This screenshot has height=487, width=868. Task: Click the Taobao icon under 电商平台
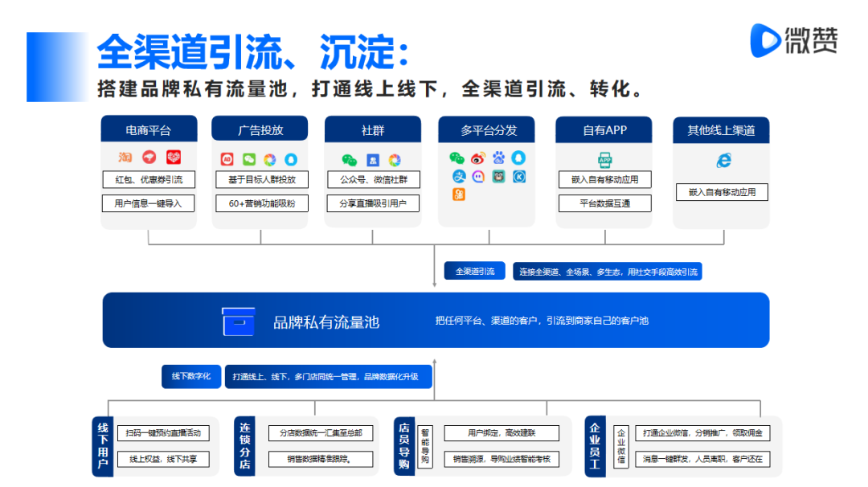[125, 158]
